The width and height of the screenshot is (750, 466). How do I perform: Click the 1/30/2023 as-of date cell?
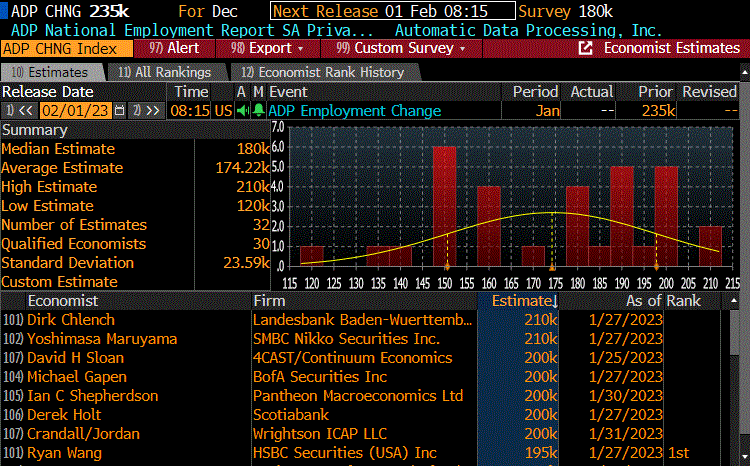pos(626,396)
